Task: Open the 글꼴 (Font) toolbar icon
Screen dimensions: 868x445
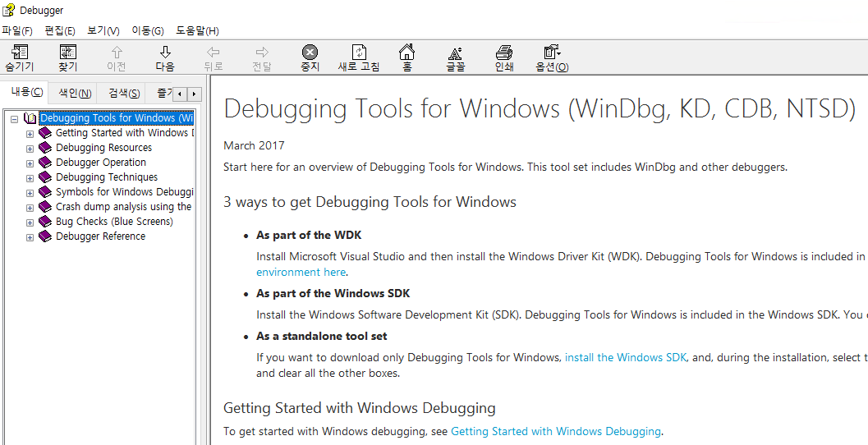Action: [455, 53]
